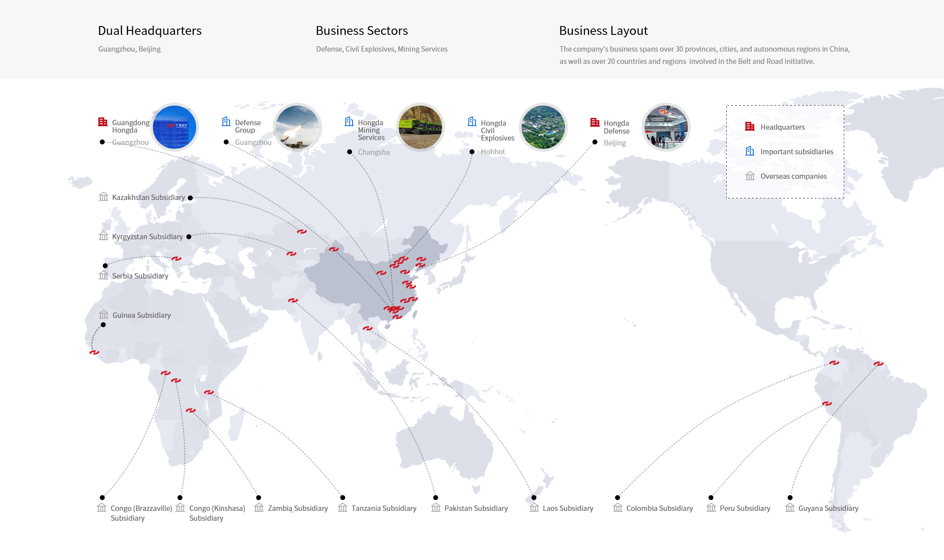Click the black dot above Peru Subsidiary
This screenshot has width=944, height=560.
pos(711,498)
